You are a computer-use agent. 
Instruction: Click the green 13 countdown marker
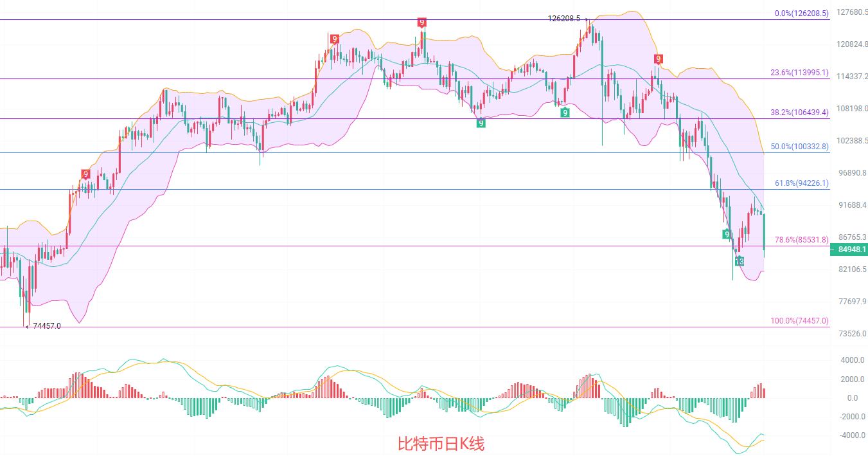[740, 261]
